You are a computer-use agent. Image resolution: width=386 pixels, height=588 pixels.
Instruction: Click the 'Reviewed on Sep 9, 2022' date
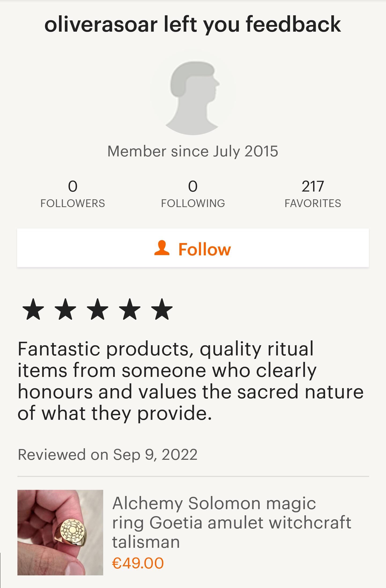tap(108, 455)
